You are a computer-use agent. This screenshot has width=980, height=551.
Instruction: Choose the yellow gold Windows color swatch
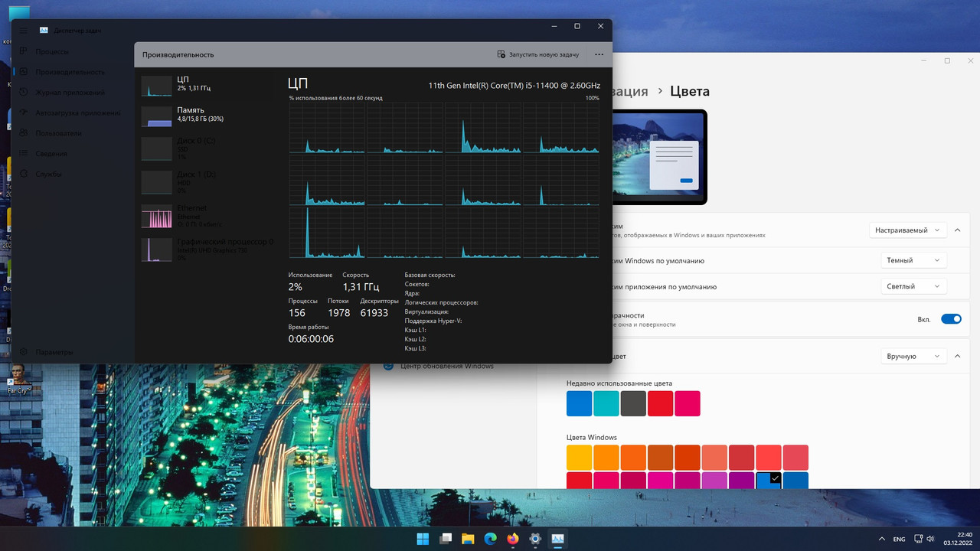click(x=580, y=458)
